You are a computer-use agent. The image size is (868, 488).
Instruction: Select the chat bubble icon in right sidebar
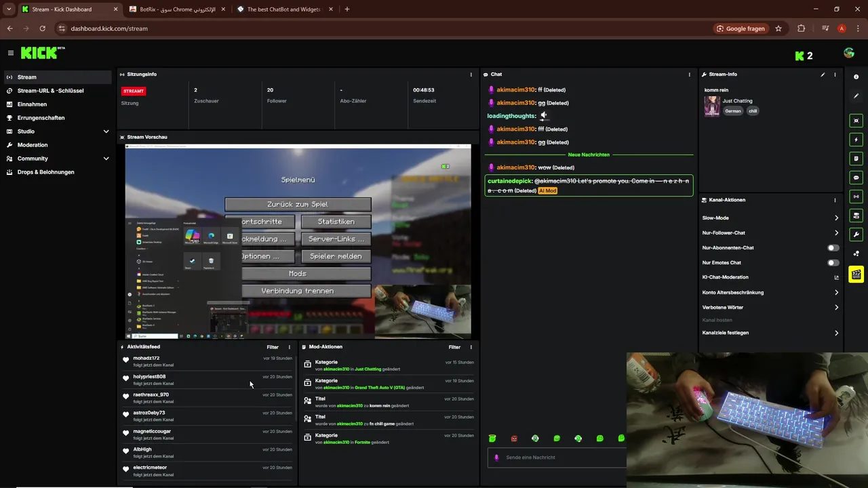856,178
